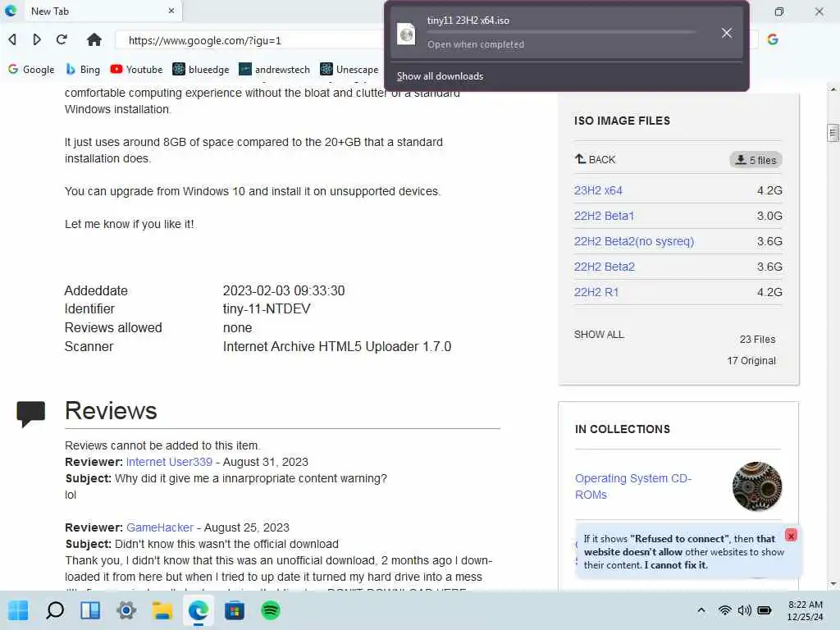
Task: Open Task View on the taskbar
Action: click(90, 610)
